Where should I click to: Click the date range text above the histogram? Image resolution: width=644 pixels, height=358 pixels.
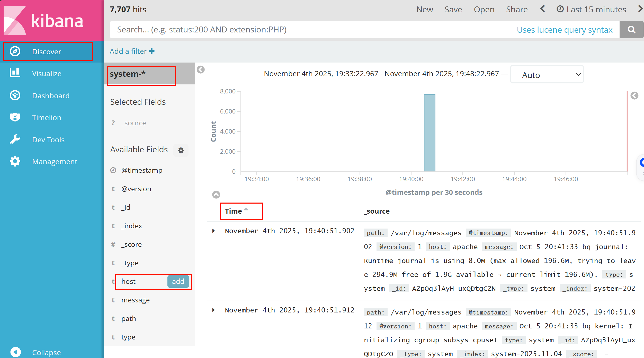[x=381, y=74]
